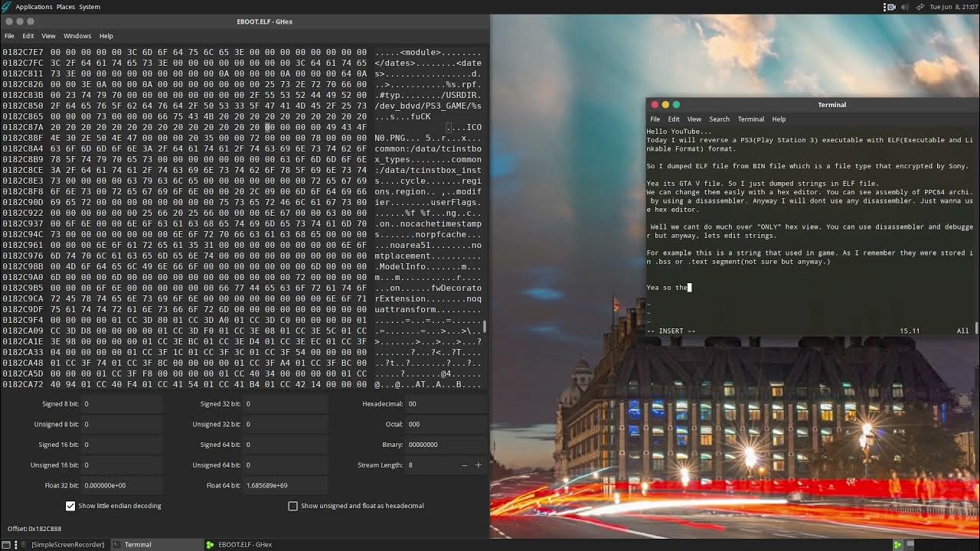Click the green GHex workspace icon at bottom right
980x551 pixels.
tap(897, 545)
